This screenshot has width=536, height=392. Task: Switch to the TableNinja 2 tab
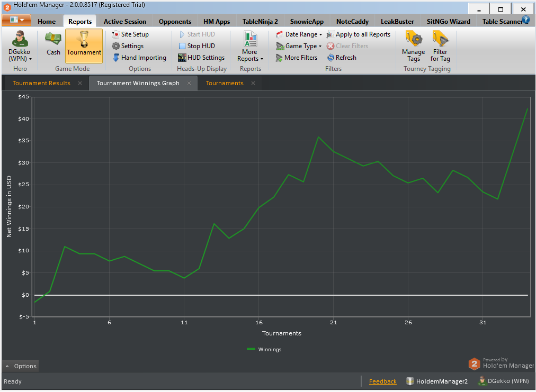tap(260, 22)
